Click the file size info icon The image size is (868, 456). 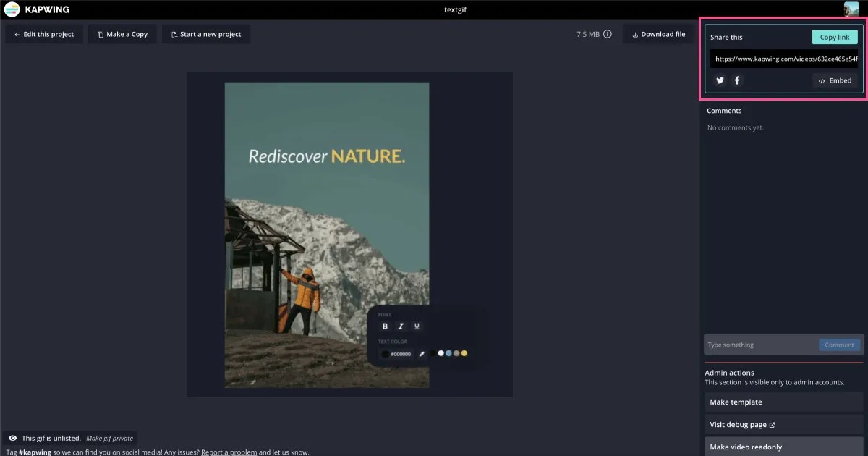point(608,33)
